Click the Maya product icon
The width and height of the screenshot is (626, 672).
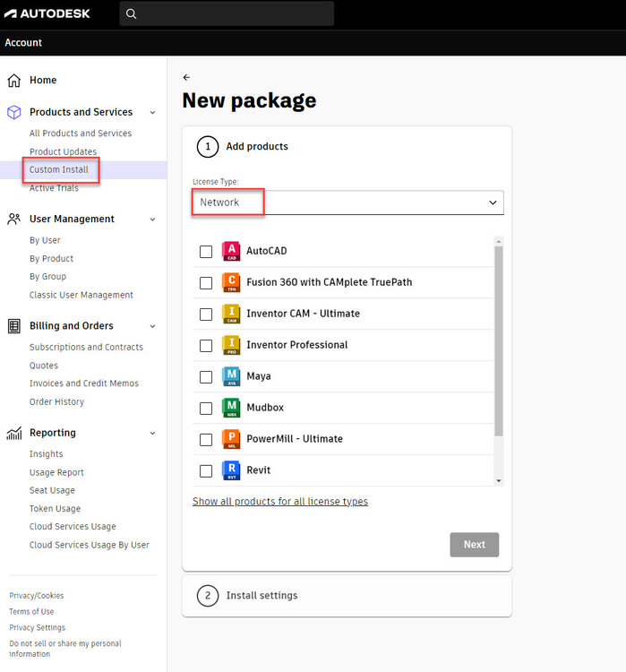tap(231, 376)
